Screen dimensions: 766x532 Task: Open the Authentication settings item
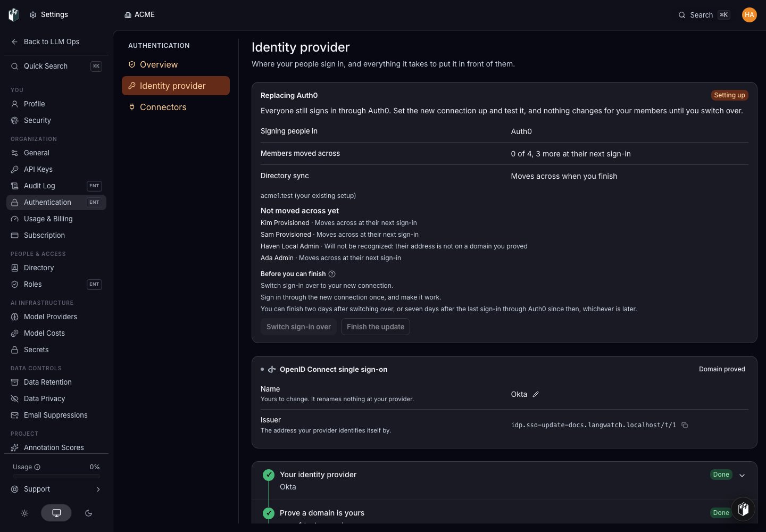(56, 203)
